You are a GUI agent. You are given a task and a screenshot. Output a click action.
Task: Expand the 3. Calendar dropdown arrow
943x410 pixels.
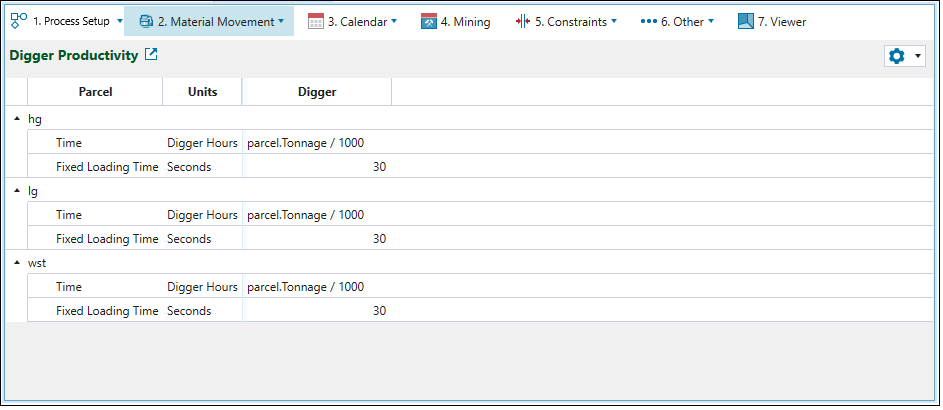click(x=394, y=21)
